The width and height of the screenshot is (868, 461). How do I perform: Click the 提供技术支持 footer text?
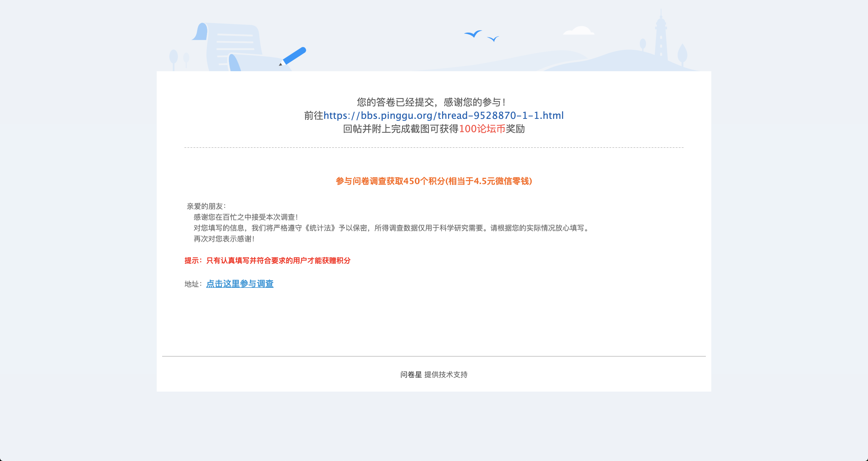[445, 374]
